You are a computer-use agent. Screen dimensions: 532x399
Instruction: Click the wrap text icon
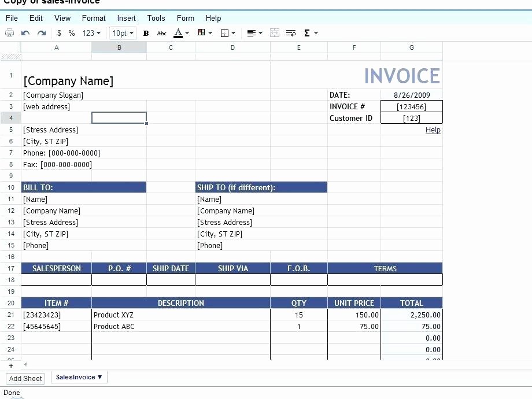tap(291, 33)
